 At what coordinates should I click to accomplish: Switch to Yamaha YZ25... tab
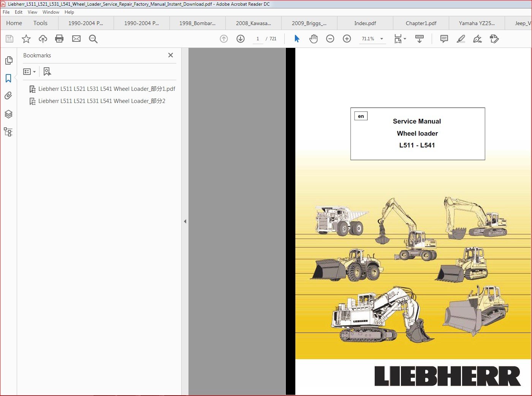pos(477,23)
